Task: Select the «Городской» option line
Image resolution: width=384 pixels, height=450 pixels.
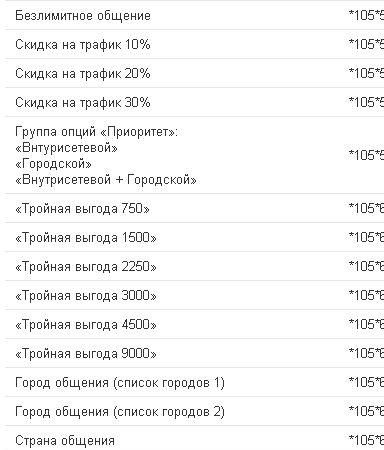Action: tap(53, 164)
